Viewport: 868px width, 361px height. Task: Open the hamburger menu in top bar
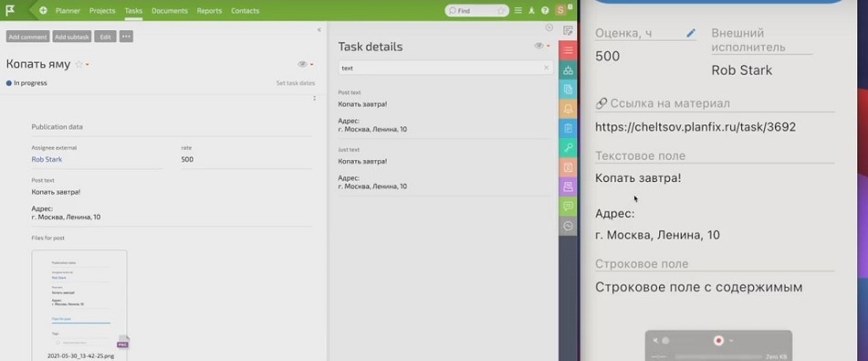click(518, 11)
